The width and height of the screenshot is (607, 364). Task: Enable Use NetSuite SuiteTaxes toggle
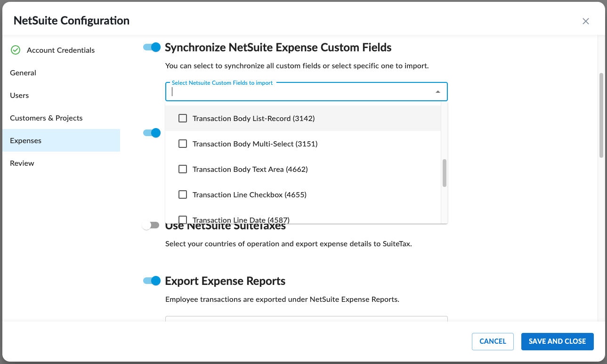click(x=151, y=226)
